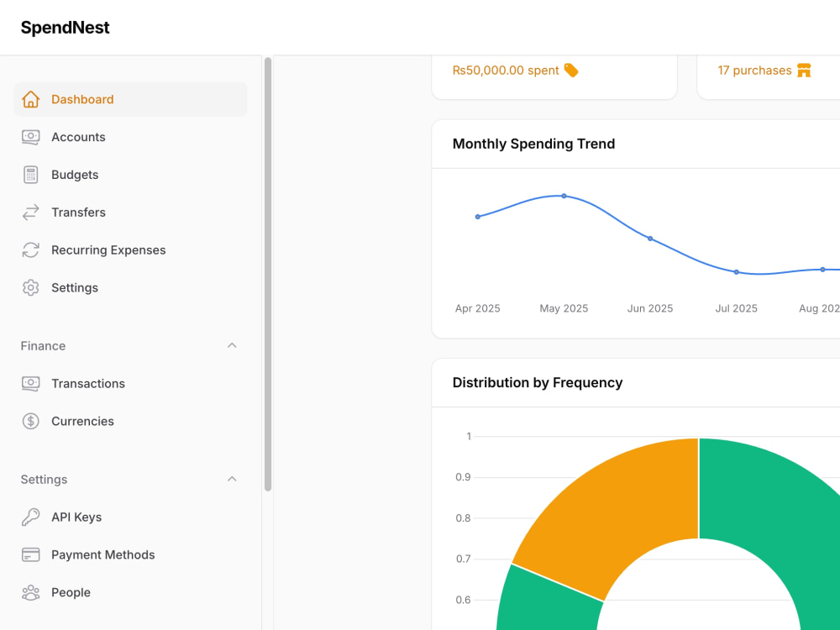Viewport: 840px width, 630px height.
Task: Click the 0.9 axis value
Action: [x=463, y=477]
